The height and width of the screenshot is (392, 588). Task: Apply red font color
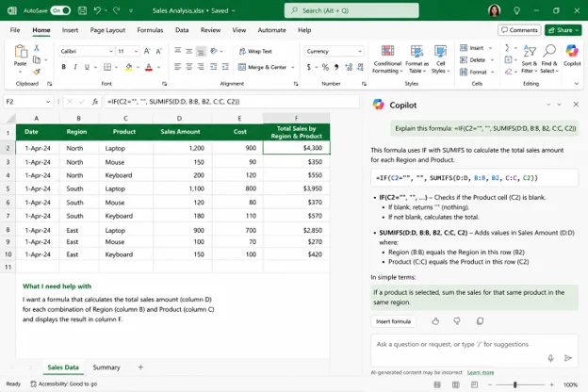click(149, 67)
